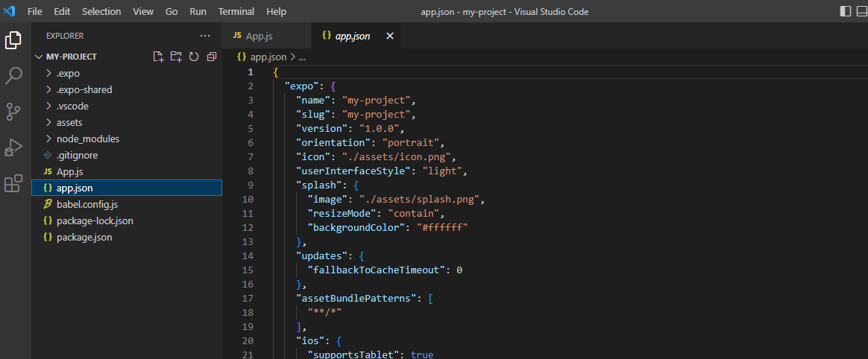
Task: Collapse all folders in Explorer
Action: click(211, 57)
